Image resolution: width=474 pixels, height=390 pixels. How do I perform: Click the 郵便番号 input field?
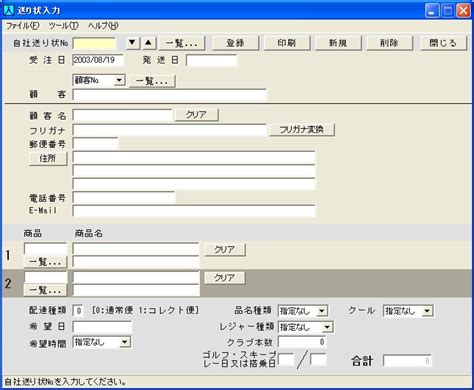[95, 144]
